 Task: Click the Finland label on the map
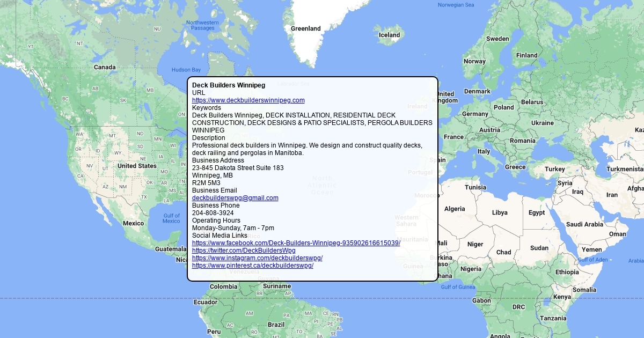[526, 55]
